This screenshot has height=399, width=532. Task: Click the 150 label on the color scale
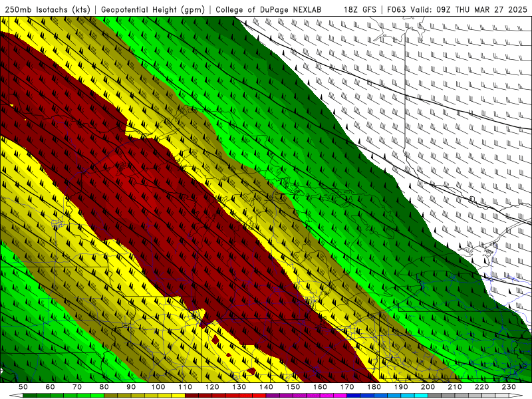tap(293, 387)
